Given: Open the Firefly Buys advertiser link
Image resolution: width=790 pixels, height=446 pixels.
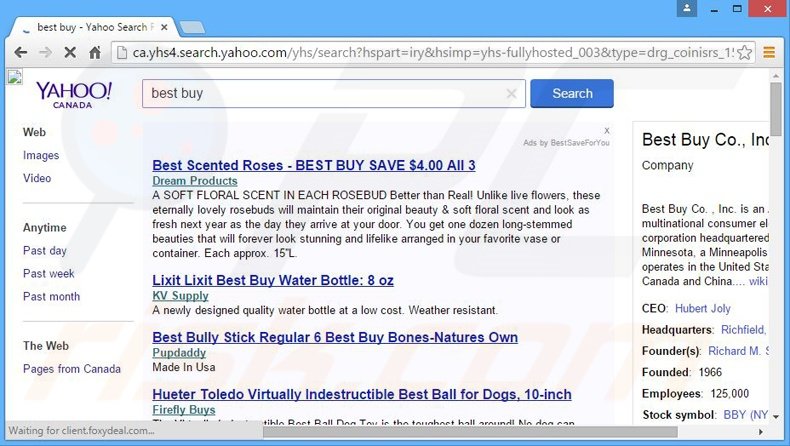Looking at the screenshot, I should (x=183, y=410).
